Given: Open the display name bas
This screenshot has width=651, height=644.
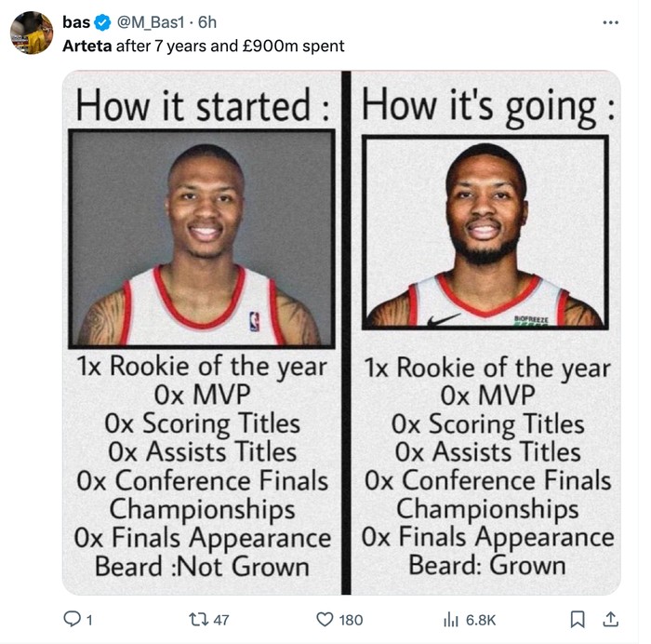Looking at the screenshot, I should click(76, 22).
